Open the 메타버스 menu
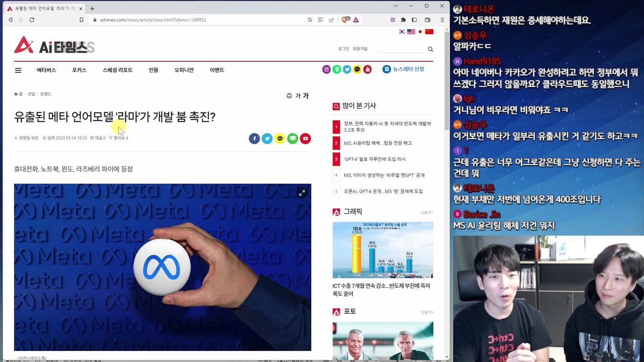The width and height of the screenshot is (644, 362). 46,70
